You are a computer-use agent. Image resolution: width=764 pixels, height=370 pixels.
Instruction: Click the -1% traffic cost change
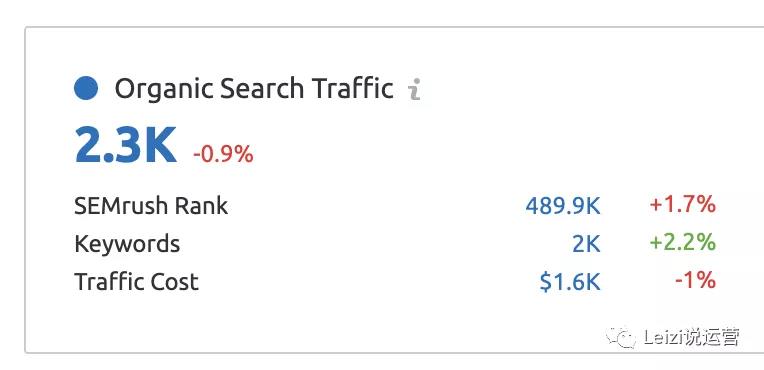[695, 280]
